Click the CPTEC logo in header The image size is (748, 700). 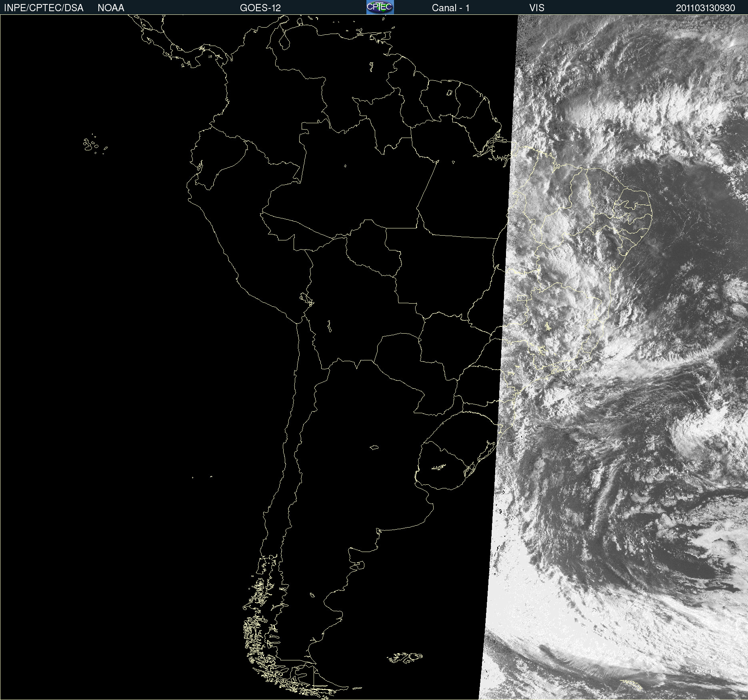click(x=380, y=7)
